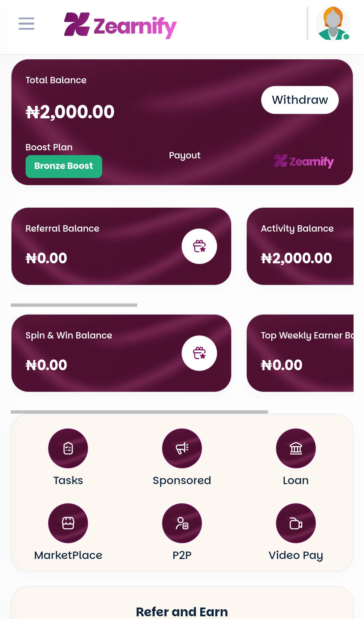The height and width of the screenshot is (619, 364).
Task: Open the hamburger navigation menu
Action: click(x=26, y=24)
